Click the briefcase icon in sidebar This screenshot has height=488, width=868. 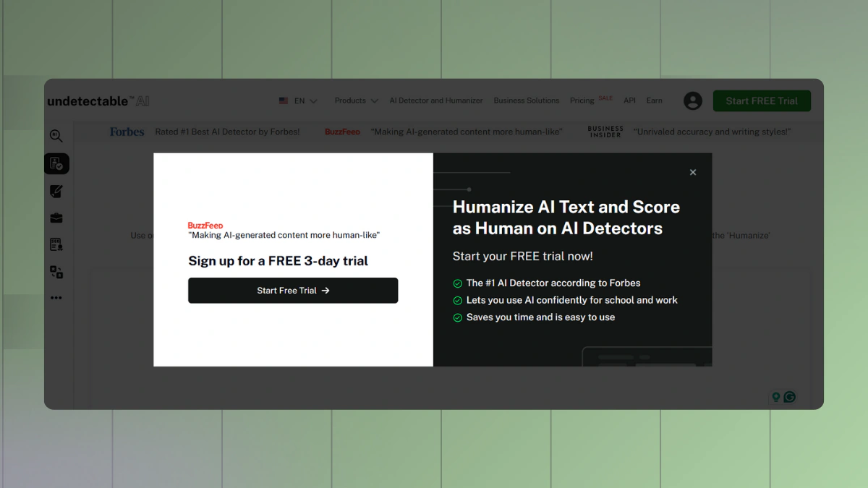coord(56,218)
